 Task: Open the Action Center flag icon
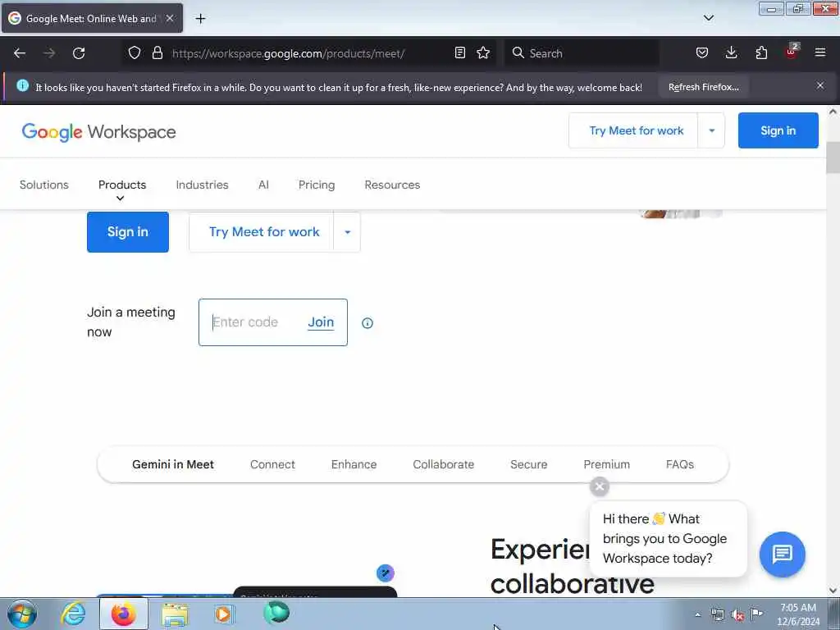pos(756,614)
